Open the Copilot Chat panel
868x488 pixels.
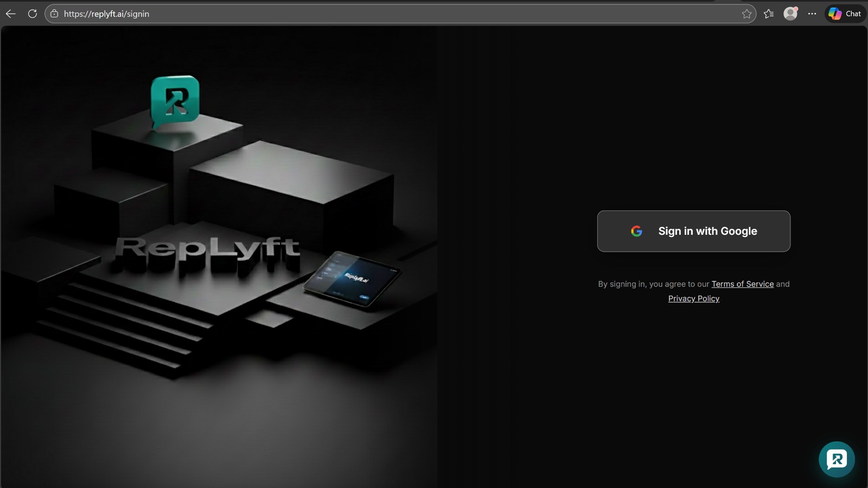point(844,14)
